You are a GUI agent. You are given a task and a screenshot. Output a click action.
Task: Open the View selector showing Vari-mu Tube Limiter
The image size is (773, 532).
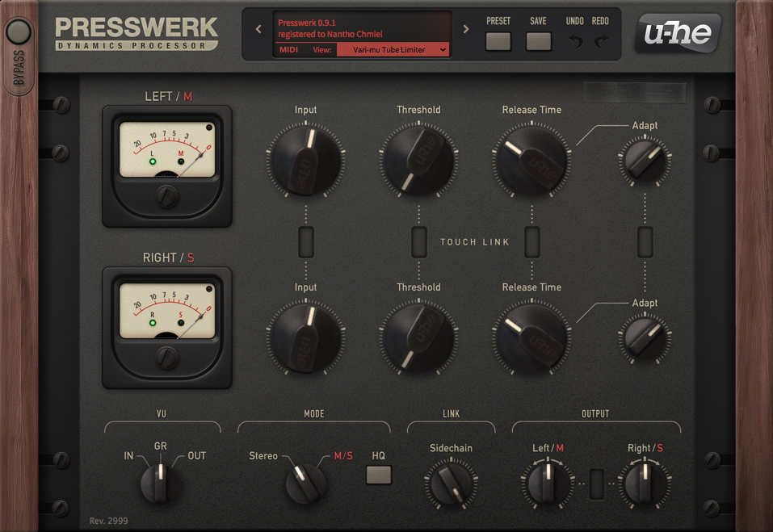point(393,48)
